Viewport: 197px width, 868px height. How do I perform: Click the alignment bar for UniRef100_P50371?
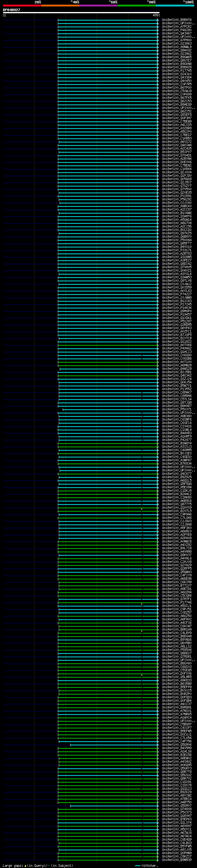[x=111, y=410]
